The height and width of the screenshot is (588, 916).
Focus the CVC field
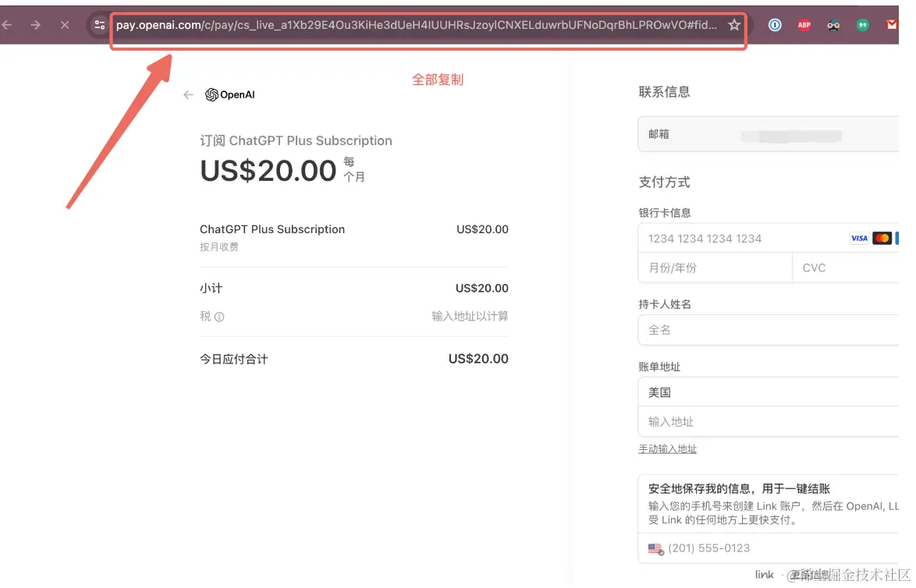tap(846, 268)
